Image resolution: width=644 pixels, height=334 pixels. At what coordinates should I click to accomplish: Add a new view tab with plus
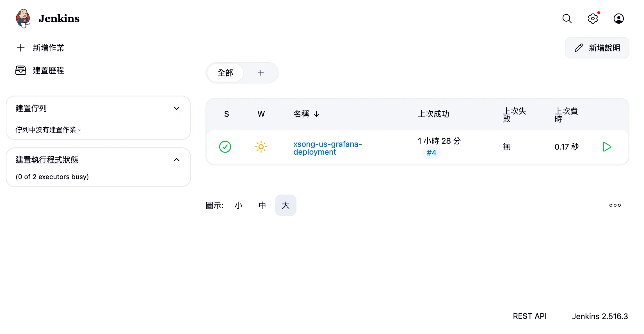261,73
